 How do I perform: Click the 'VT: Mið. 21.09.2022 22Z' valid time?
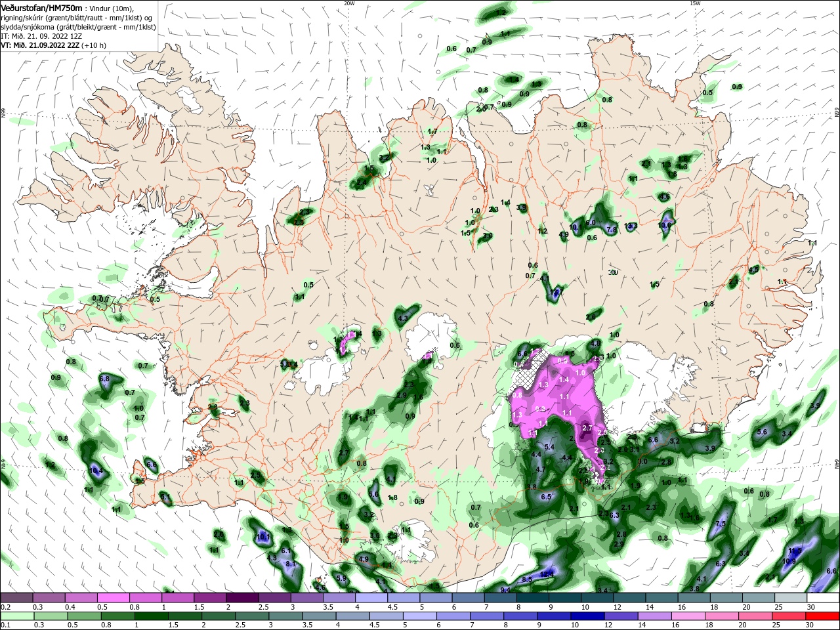[x=40, y=45]
